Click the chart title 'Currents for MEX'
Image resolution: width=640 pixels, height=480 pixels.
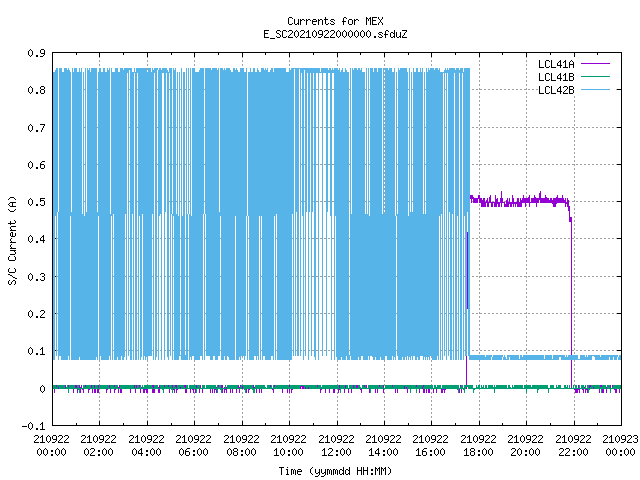(x=335, y=21)
